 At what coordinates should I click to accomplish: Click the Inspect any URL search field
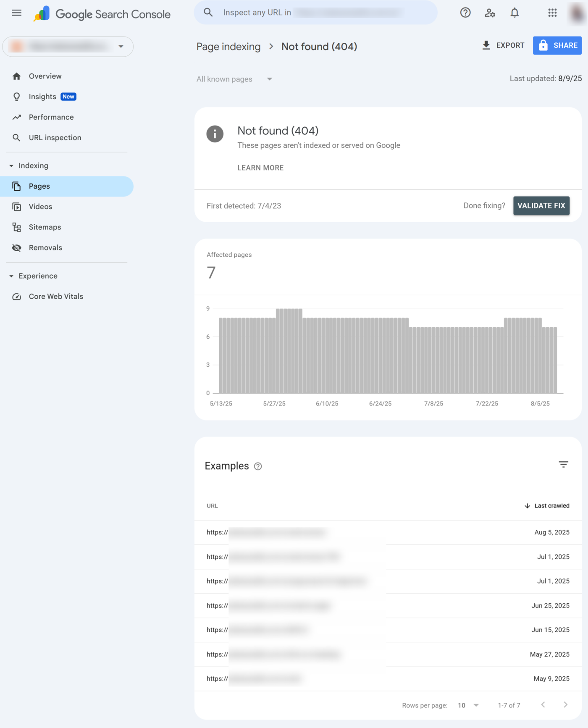315,13
